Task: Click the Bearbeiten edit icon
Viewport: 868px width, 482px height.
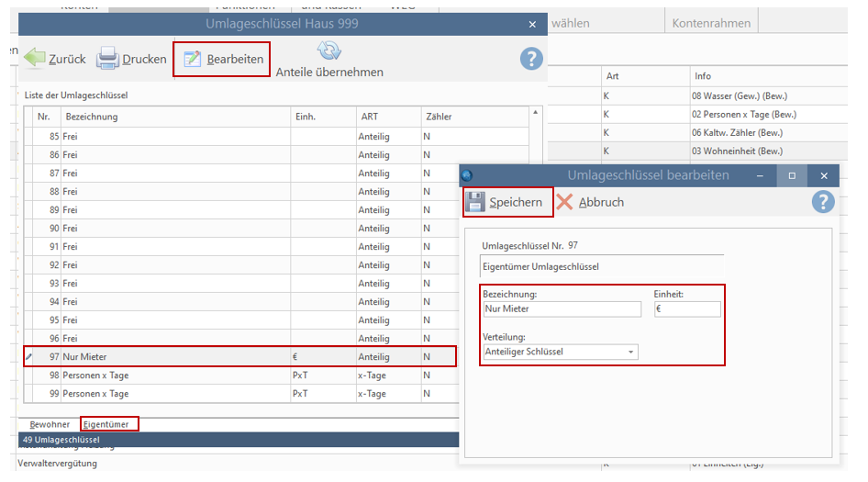Action: tap(193, 59)
